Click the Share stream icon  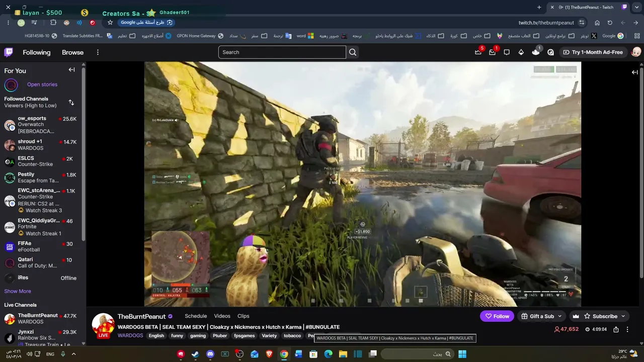[616, 329]
